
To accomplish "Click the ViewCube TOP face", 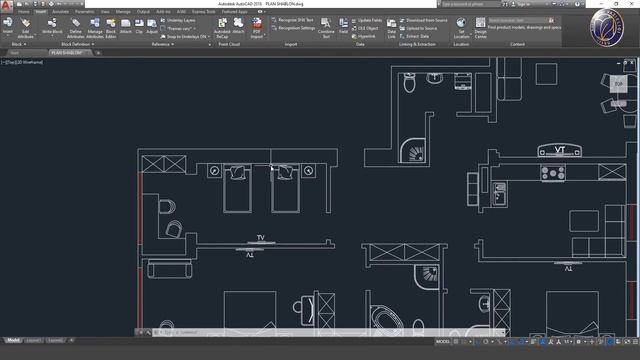I will pyautogui.click(x=618, y=84).
